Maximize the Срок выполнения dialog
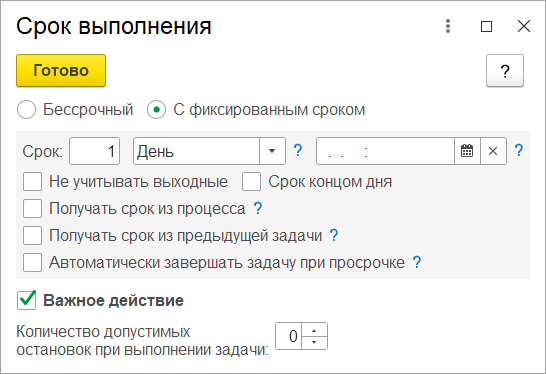The image size is (546, 374). coord(486,26)
